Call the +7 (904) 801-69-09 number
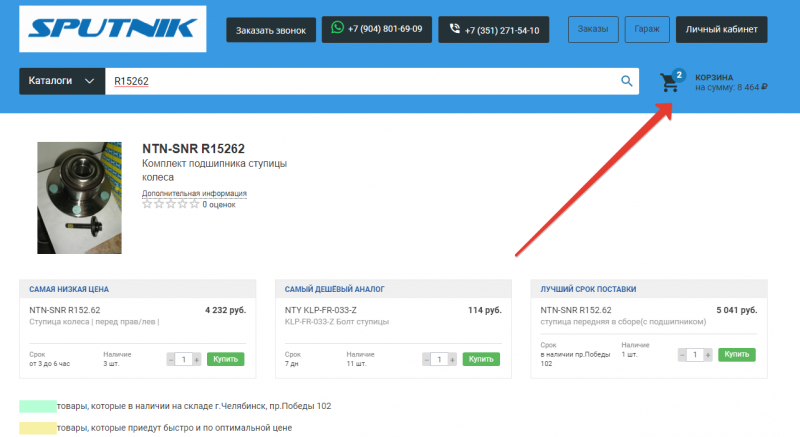 click(377, 29)
